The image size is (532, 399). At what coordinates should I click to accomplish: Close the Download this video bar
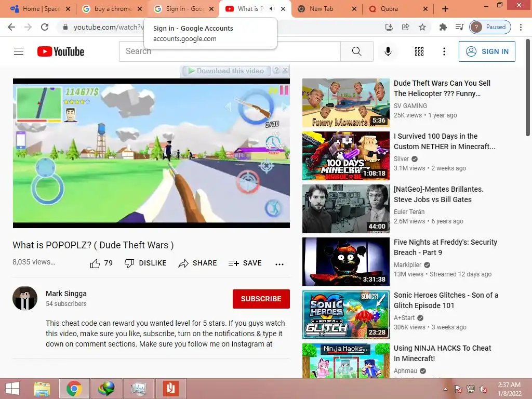[285, 70]
